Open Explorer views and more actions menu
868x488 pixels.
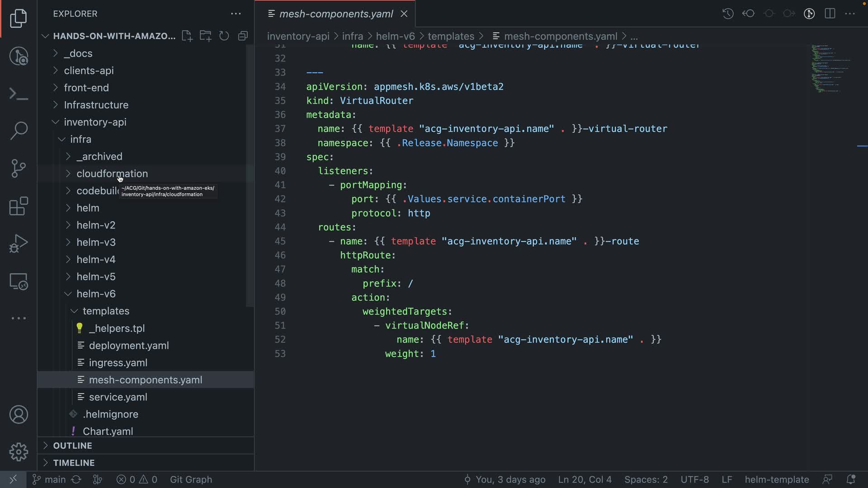tap(236, 14)
